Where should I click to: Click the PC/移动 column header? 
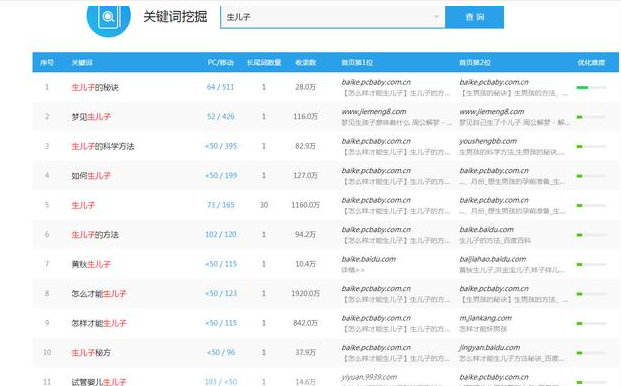pos(221,63)
